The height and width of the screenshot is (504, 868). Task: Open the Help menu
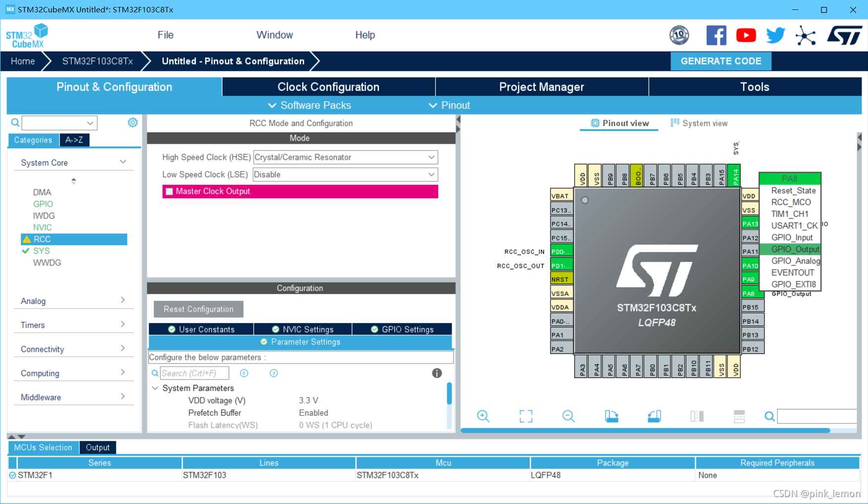[x=365, y=35]
